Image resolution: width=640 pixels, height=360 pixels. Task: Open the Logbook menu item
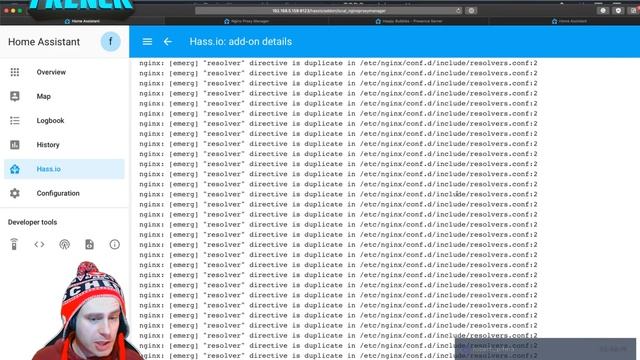point(64,120)
